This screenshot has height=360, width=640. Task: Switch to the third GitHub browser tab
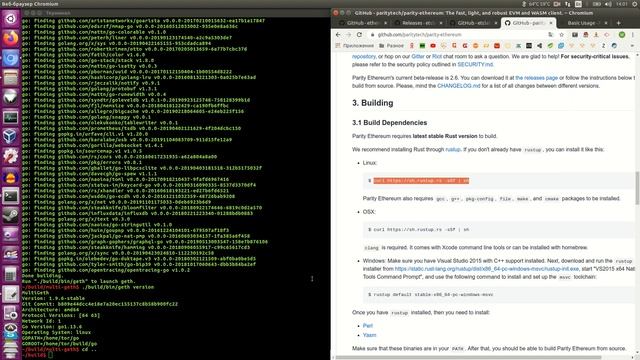(472, 23)
